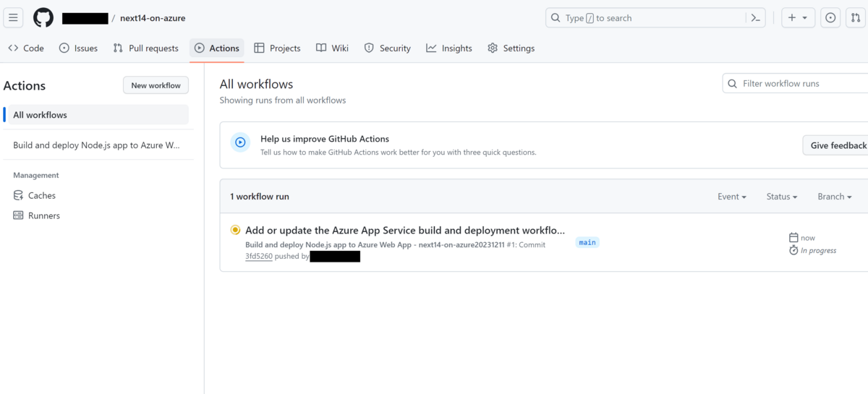Open the hamburger navigation menu
Image resolution: width=868 pixels, height=394 pixels.
(x=13, y=18)
